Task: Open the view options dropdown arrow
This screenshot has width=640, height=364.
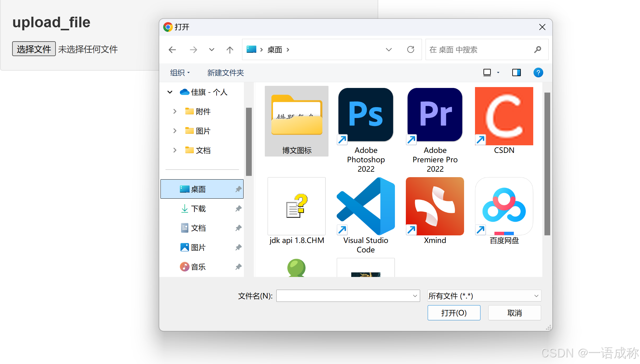Action: (x=498, y=72)
